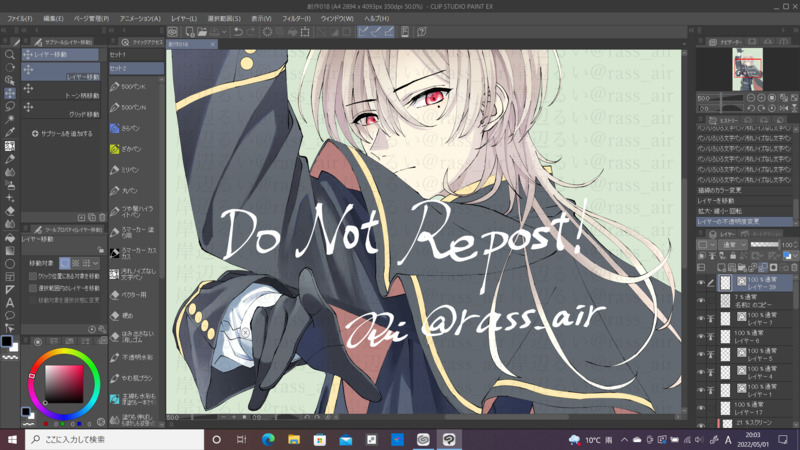This screenshot has height=450, width=800.
Task: Click the Lock layer padlock icon
Action: click(x=733, y=256)
